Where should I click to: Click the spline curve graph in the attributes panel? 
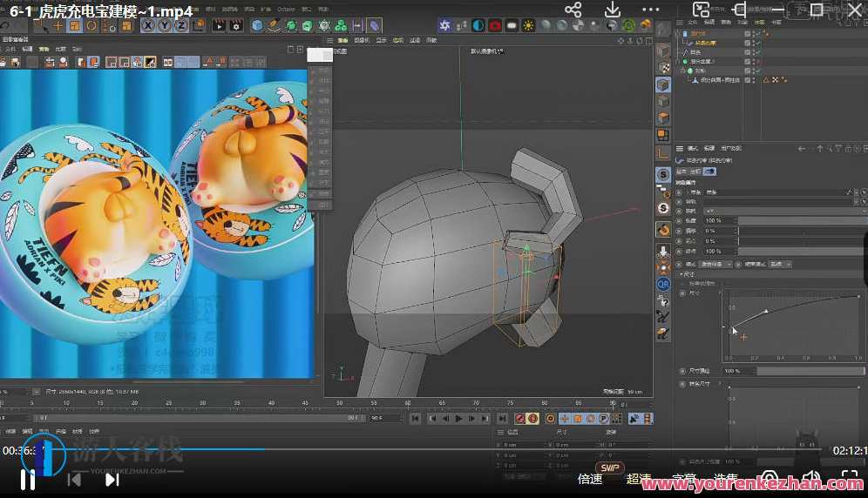pos(793,326)
